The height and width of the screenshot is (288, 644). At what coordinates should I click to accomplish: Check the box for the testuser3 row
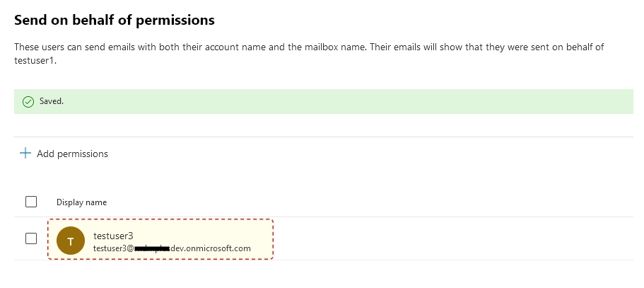[31, 238]
